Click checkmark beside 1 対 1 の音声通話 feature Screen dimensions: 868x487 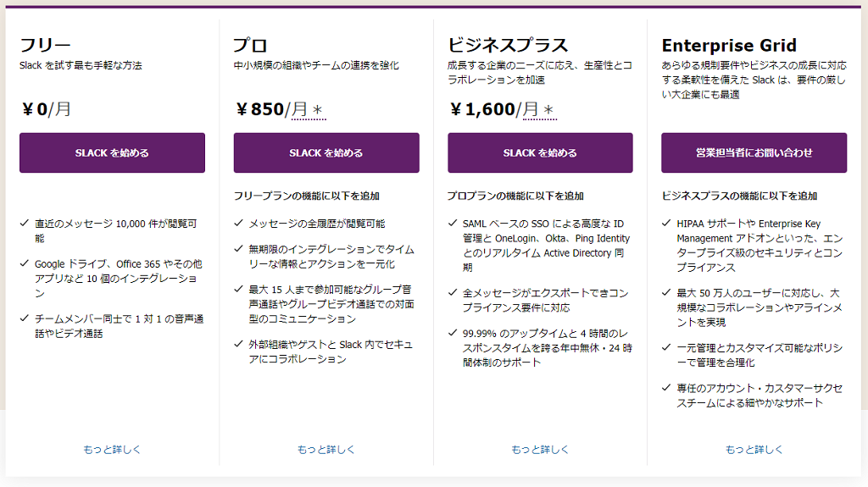[24, 319]
